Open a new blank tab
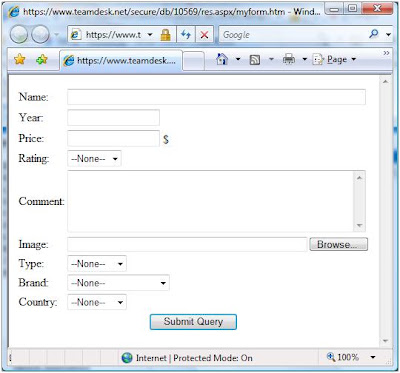Viewport: 400px width, 373px height. click(194, 61)
